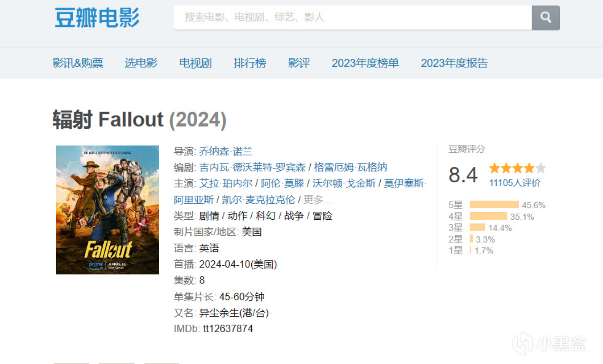Viewport: 603px width, 364px height.
Task: Open actor 阿伦·莫滕 page
Action: click(283, 183)
